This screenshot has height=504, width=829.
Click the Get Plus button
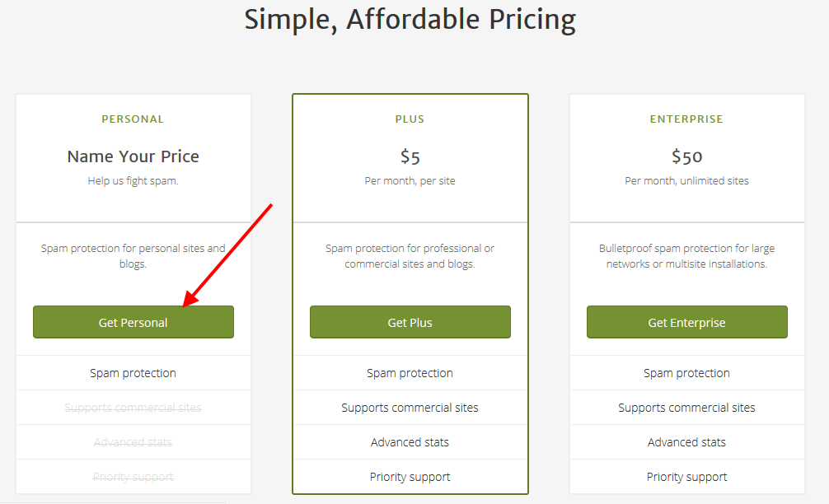[x=410, y=322]
